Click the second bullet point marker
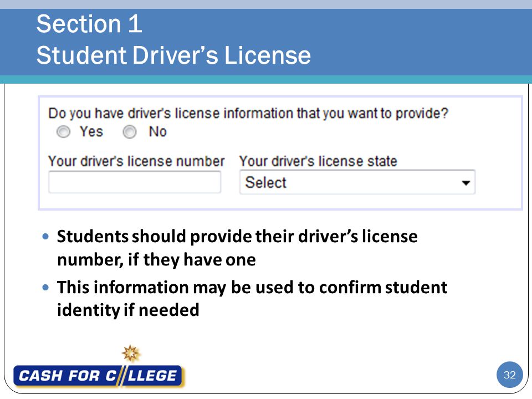The width and height of the screenshot is (532, 399). click(46, 288)
